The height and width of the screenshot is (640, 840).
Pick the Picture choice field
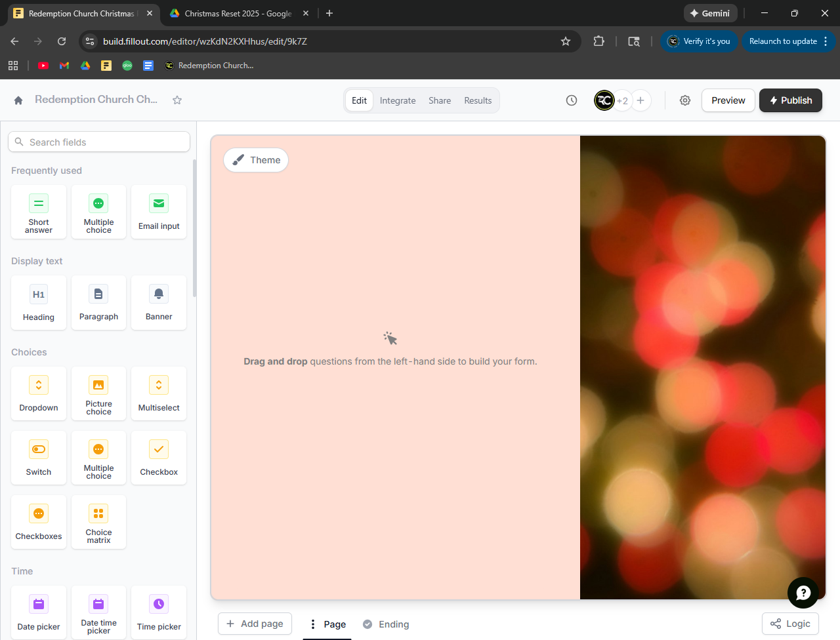click(98, 393)
